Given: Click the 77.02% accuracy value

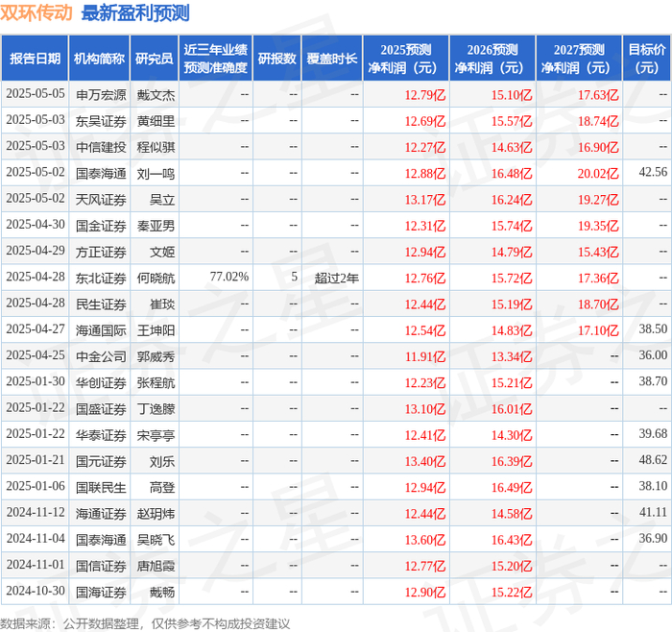Looking at the screenshot, I should 229,277.
